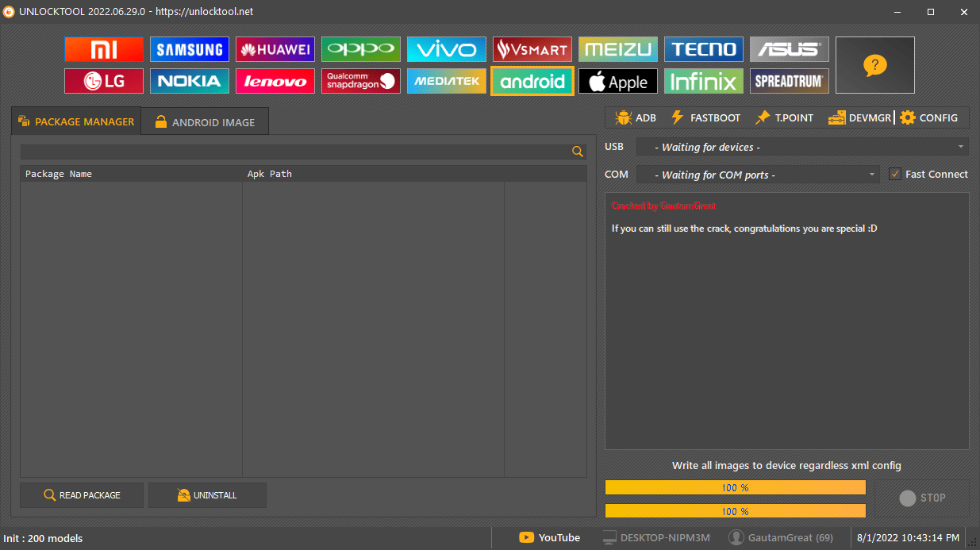This screenshot has height=550, width=980.
Task: Open the YouTube link in status bar
Action: pos(549,537)
